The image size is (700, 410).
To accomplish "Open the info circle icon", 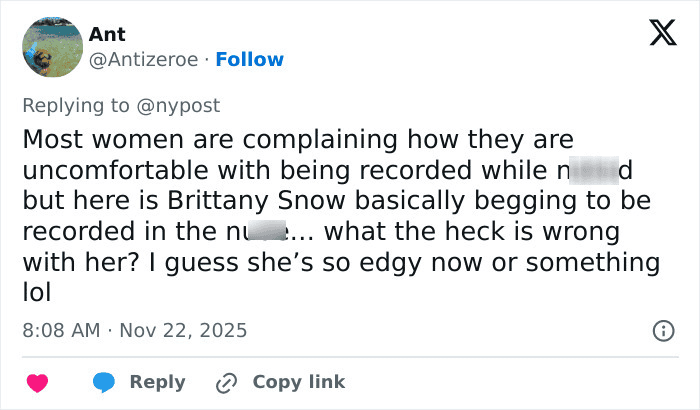I will [662, 330].
